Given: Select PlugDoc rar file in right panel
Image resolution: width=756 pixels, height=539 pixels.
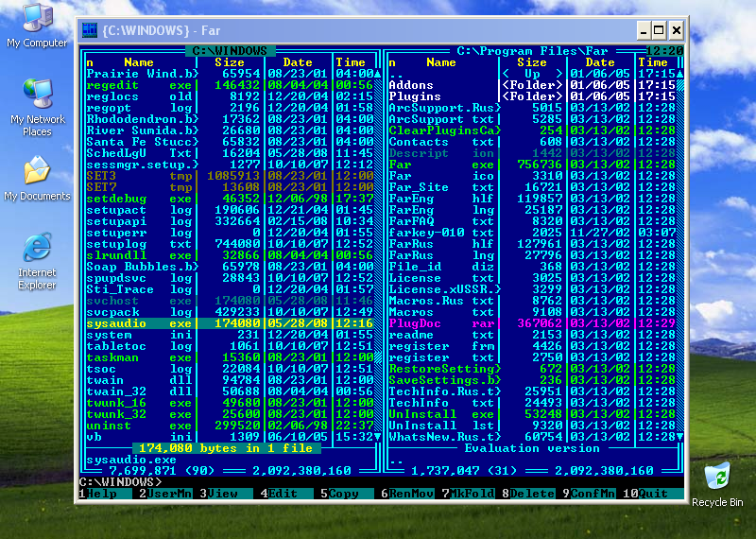Looking at the screenshot, I should (416, 322).
